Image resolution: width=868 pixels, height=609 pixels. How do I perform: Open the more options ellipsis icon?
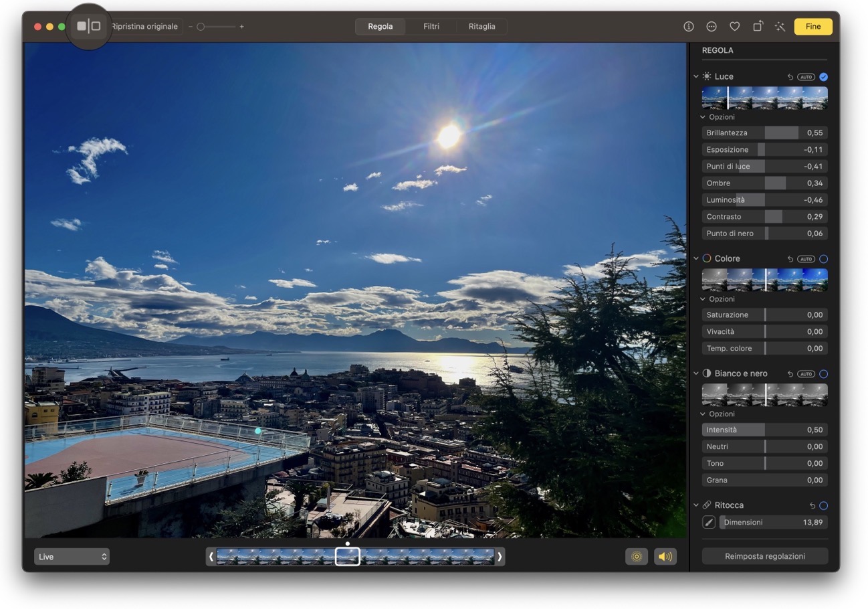(x=711, y=26)
